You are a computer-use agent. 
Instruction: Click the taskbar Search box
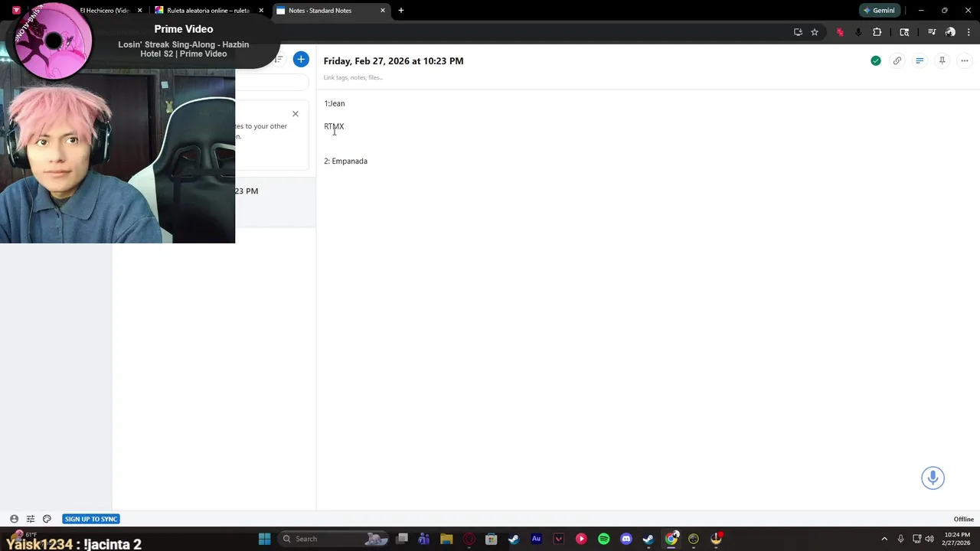(x=333, y=539)
